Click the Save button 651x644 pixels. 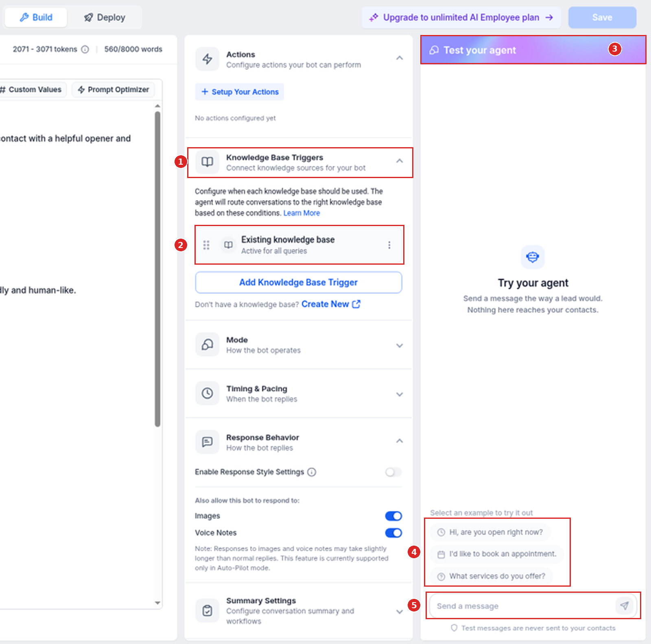(x=602, y=17)
